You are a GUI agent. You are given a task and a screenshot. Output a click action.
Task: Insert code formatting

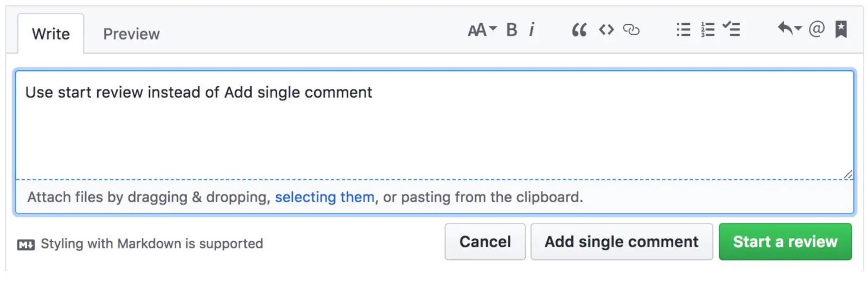pyautogui.click(x=606, y=30)
